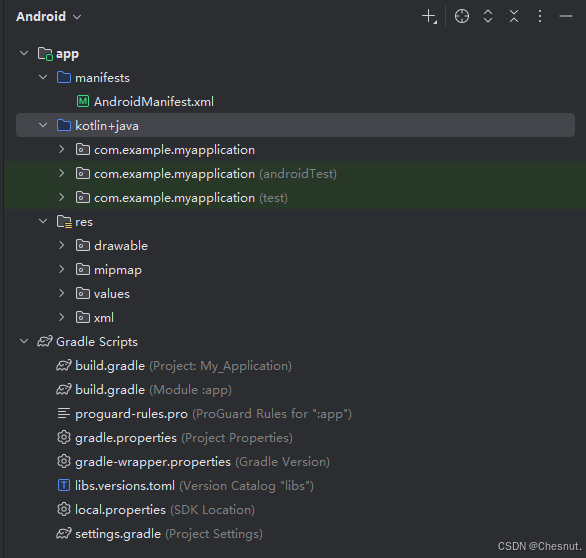The height and width of the screenshot is (558, 586).
Task: Click the settings.gradle elephant icon
Action: 64,533
